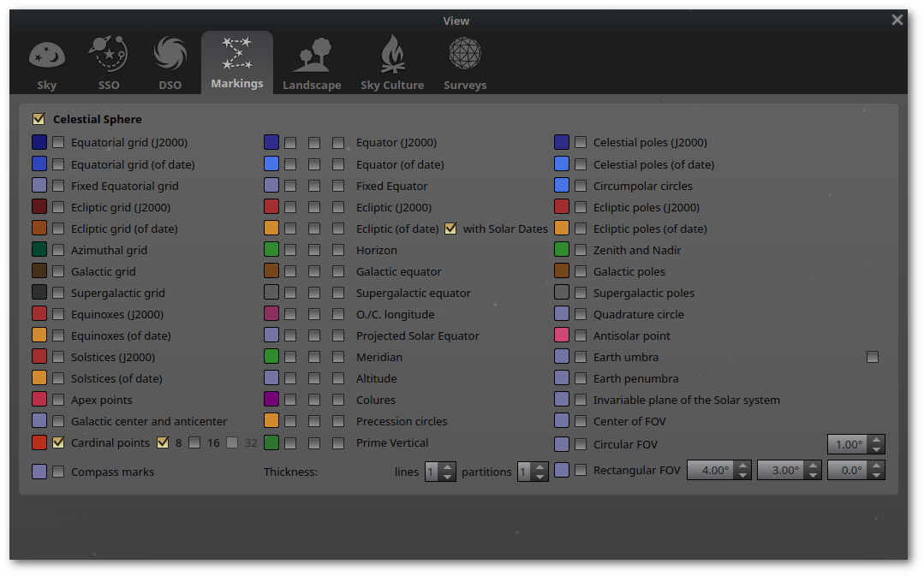This screenshot has height=576, width=924.
Task: Open Equatorial grid (J2000) color swatch
Action: 39,142
